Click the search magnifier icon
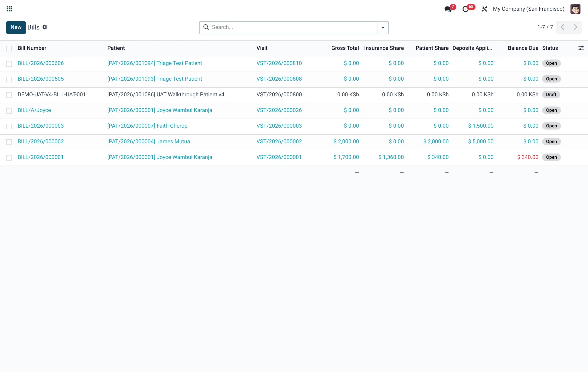588x372 pixels. [x=206, y=27]
